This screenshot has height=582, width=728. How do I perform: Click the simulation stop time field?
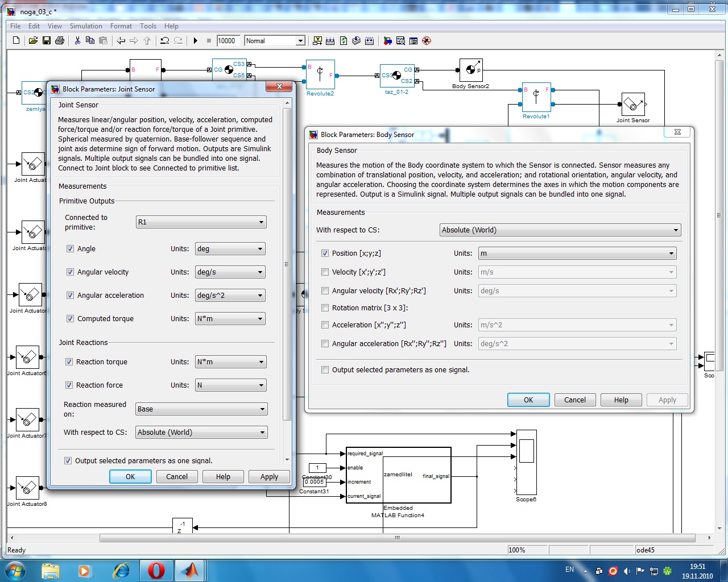pos(227,41)
